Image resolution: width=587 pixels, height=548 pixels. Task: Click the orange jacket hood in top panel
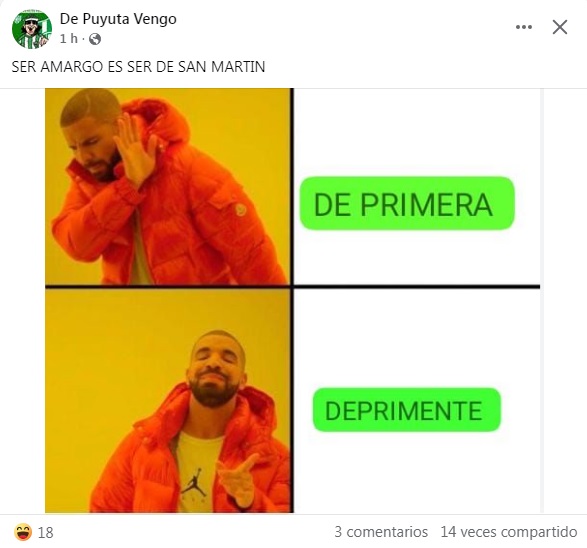click(159, 122)
